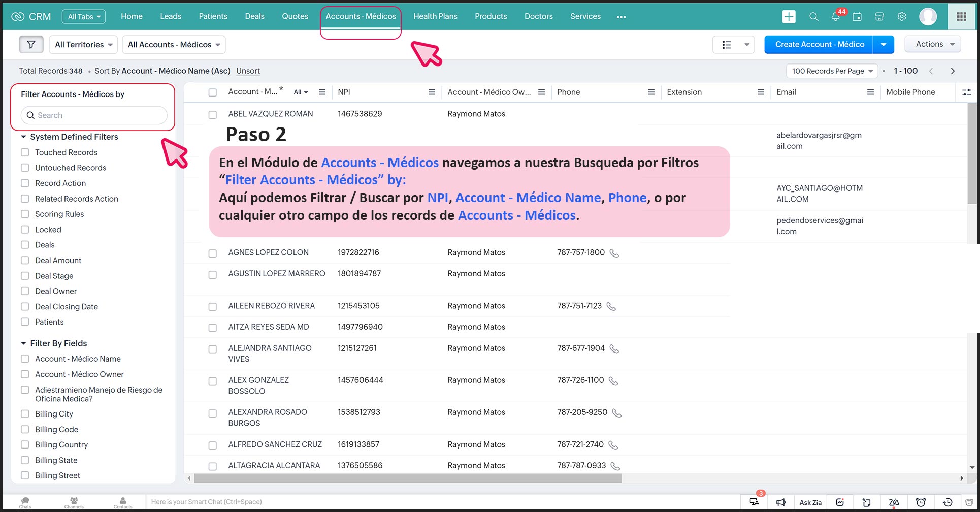Open the settings gear icon
The image size is (980, 512).
(902, 17)
